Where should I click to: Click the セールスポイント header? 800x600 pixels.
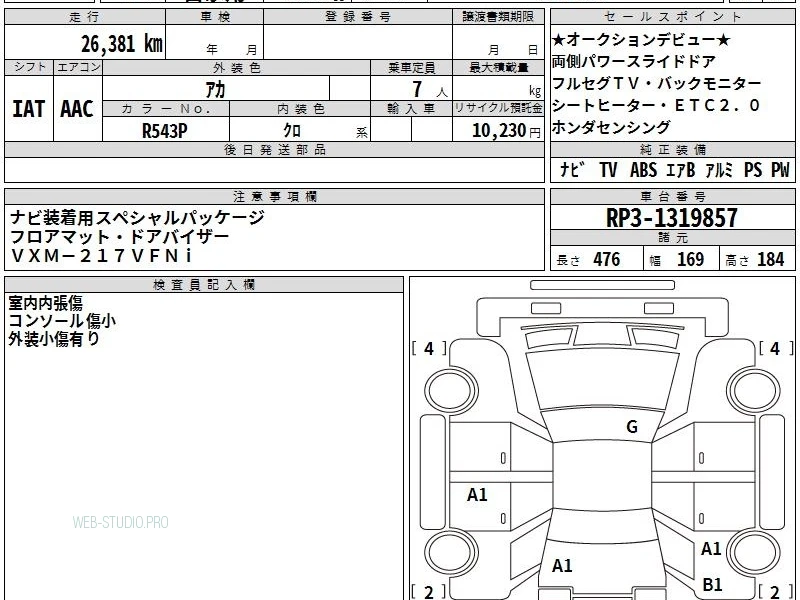[x=672, y=17]
